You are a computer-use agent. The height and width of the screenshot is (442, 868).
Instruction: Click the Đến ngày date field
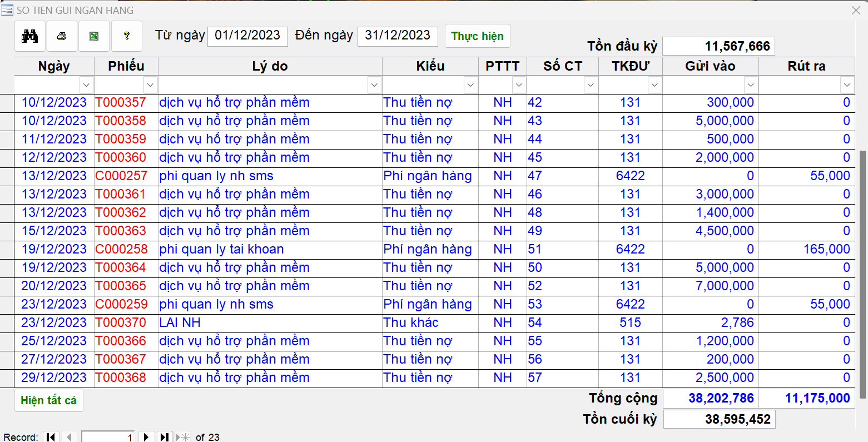[x=398, y=36]
